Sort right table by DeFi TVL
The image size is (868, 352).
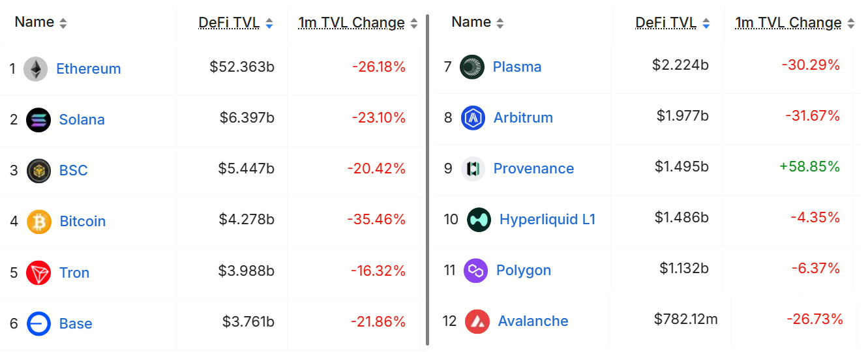[x=672, y=23]
